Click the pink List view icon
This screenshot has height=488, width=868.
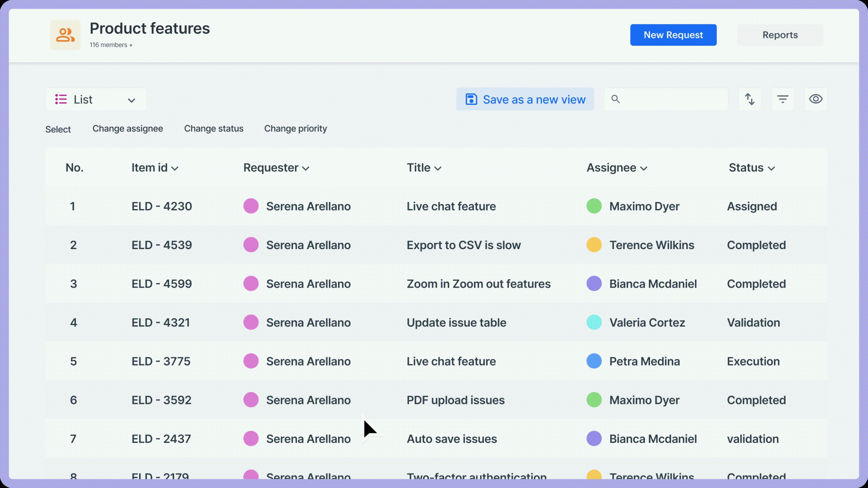click(61, 99)
